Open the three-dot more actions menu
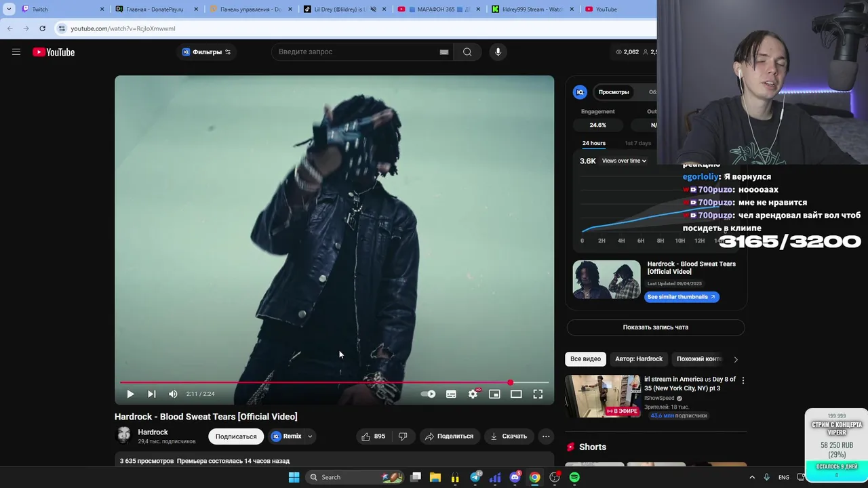Viewport: 868px width, 488px height. tap(546, 436)
